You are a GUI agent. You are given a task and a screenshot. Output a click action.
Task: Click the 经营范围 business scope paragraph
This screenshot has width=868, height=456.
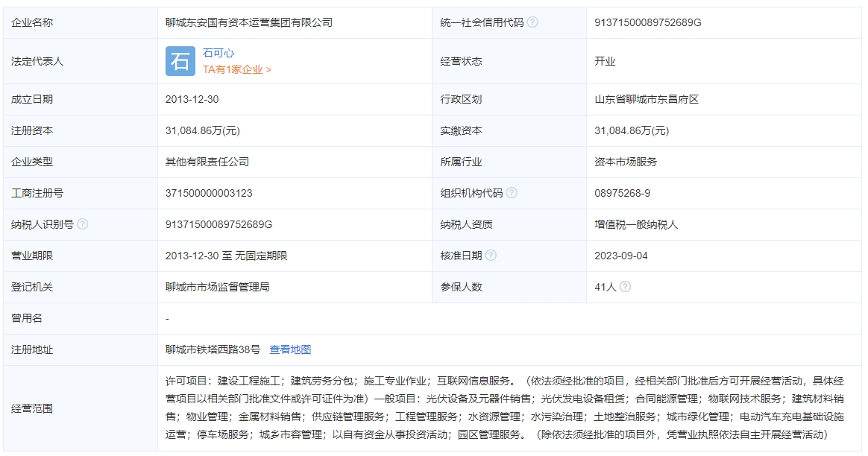(505, 408)
